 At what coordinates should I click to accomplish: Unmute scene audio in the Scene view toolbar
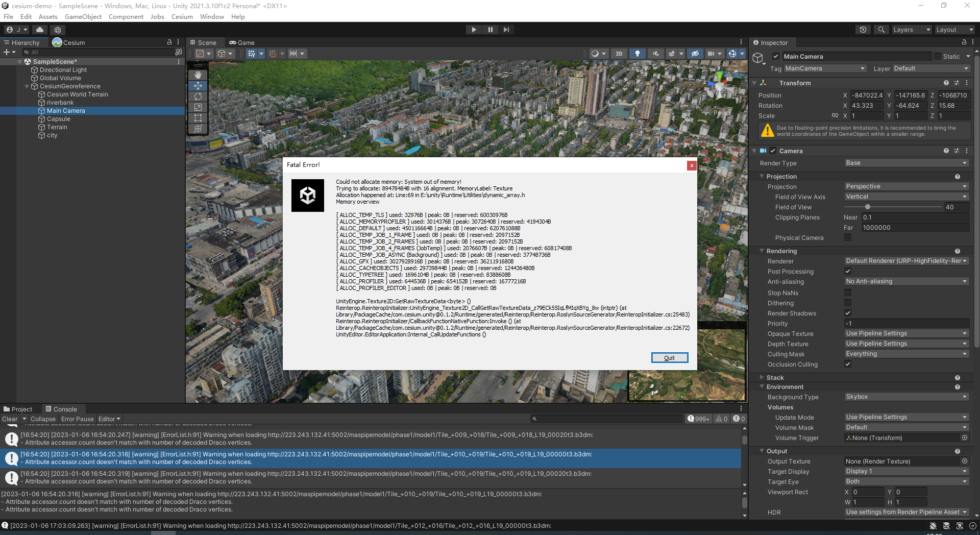[655, 54]
